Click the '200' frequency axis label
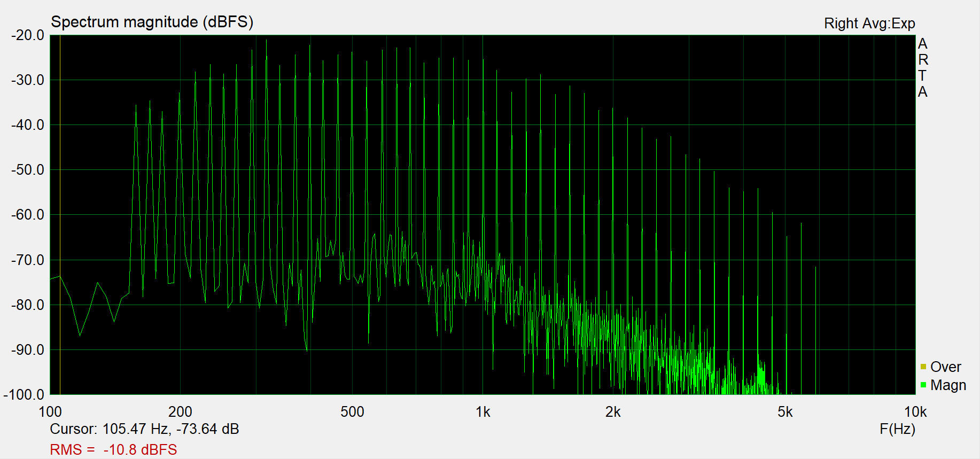The width and height of the screenshot is (980, 459). [x=180, y=412]
